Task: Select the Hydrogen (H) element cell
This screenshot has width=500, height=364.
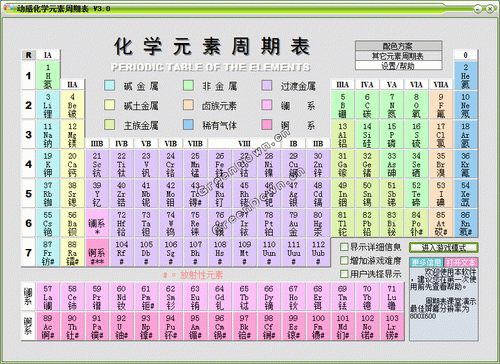Action: tap(48, 76)
